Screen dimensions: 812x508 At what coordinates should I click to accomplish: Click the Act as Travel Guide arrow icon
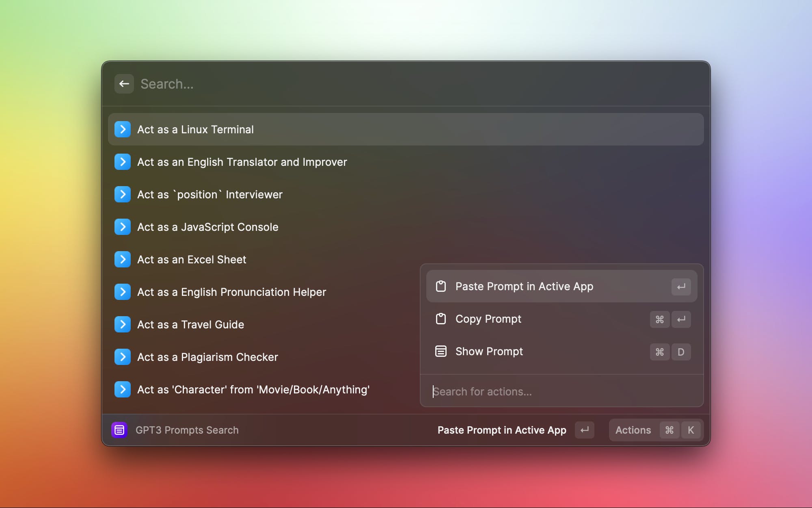tap(123, 324)
